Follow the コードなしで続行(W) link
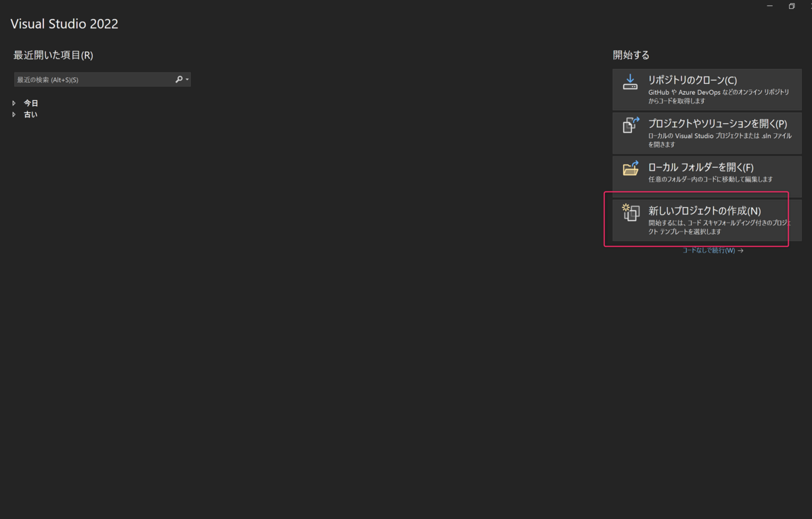The height and width of the screenshot is (519, 812). [713, 250]
